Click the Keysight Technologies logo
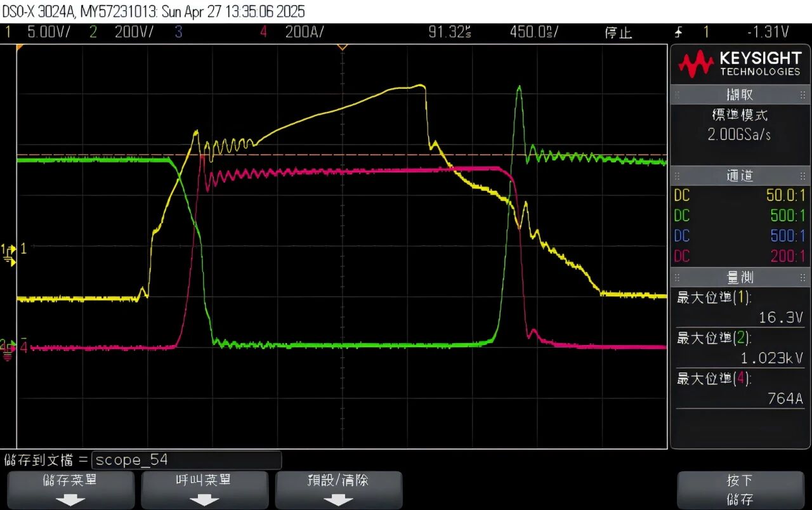This screenshot has width=812, height=510. 740,64
